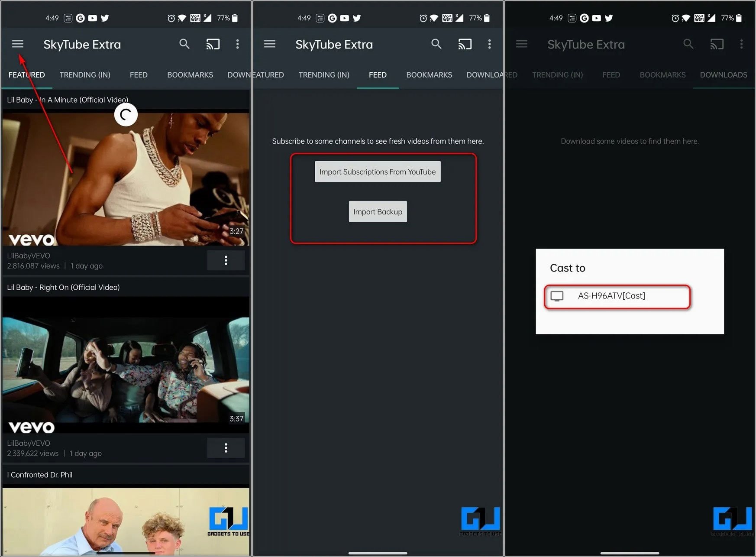Select BOOKMARKS tab in middle screen
The width and height of the screenshot is (756, 557).
pyautogui.click(x=429, y=75)
